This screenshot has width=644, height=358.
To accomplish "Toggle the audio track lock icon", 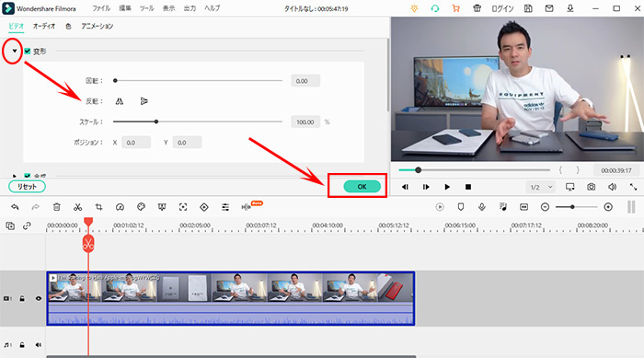I will pos(22,345).
